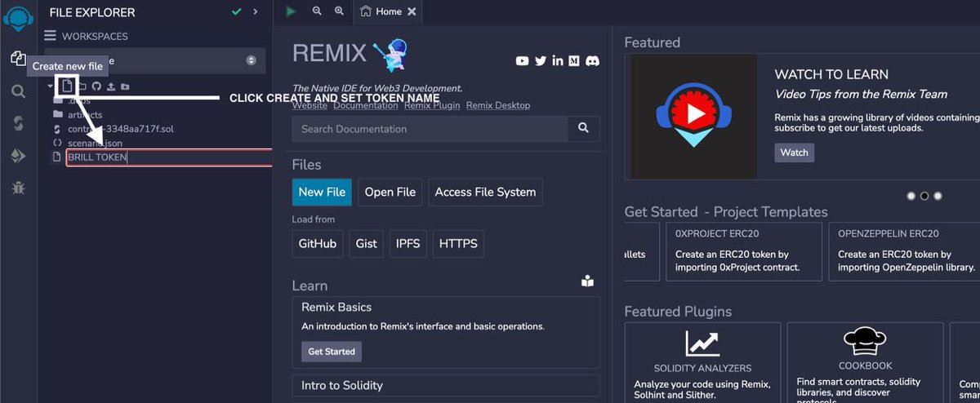This screenshot has width=980, height=403.
Task: Click the documentation search magnifier button
Action: (583, 129)
